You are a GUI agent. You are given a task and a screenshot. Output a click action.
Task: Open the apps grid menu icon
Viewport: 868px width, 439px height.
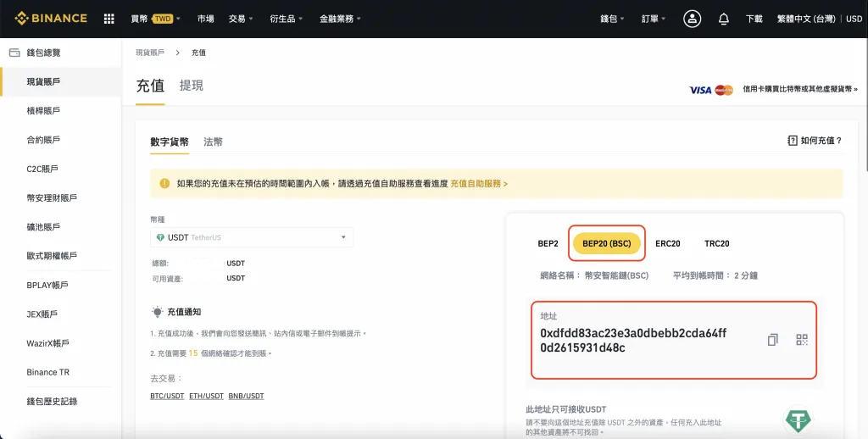pos(108,19)
